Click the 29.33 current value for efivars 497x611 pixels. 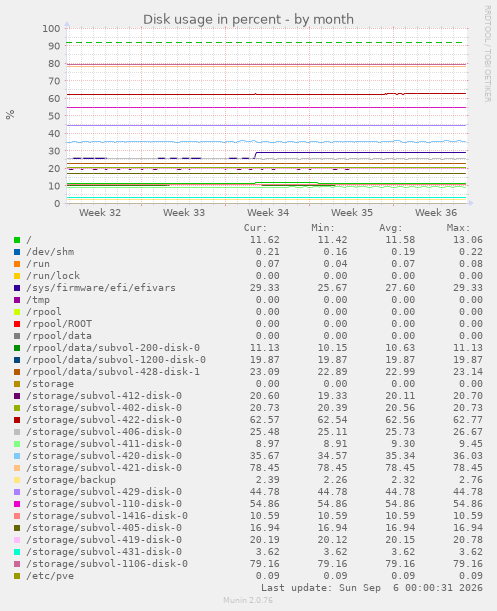(265, 288)
